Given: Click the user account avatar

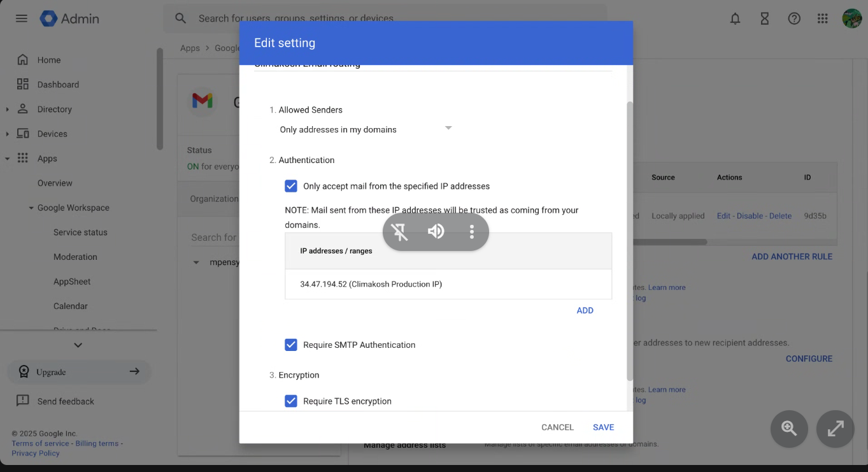Looking at the screenshot, I should [x=851, y=18].
